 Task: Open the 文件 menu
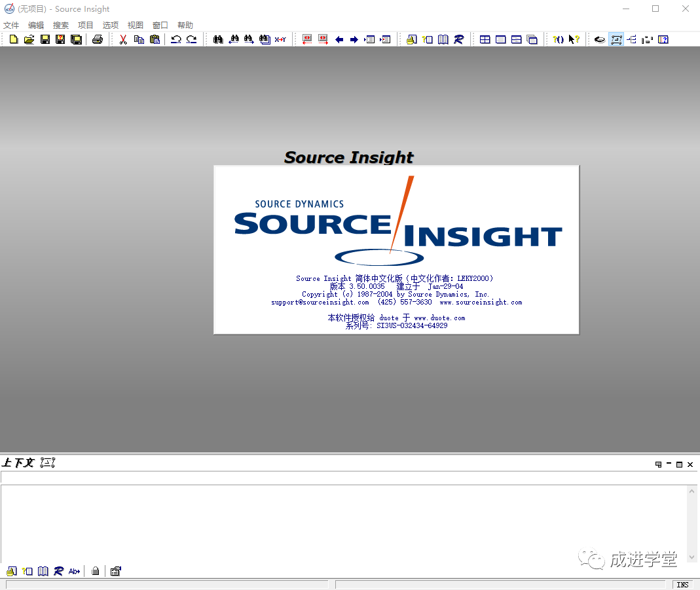click(11, 25)
